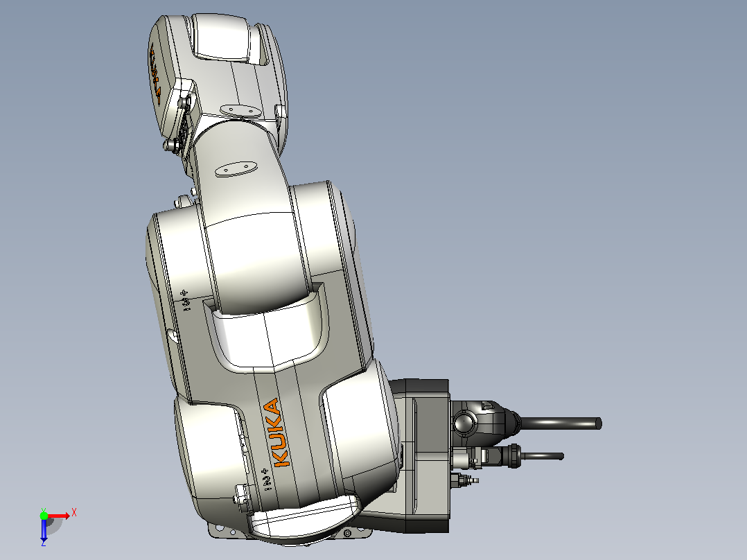Click the red X axis arrow of the triad
Viewport: 747px width, 560px height.
58,516
